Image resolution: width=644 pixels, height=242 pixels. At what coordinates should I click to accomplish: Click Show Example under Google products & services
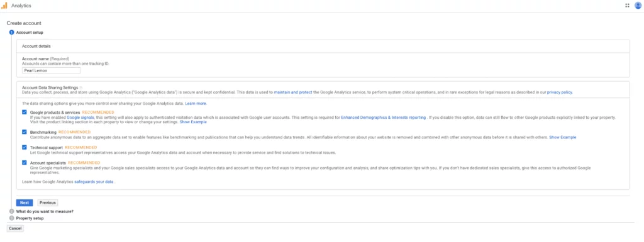point(193,122)
